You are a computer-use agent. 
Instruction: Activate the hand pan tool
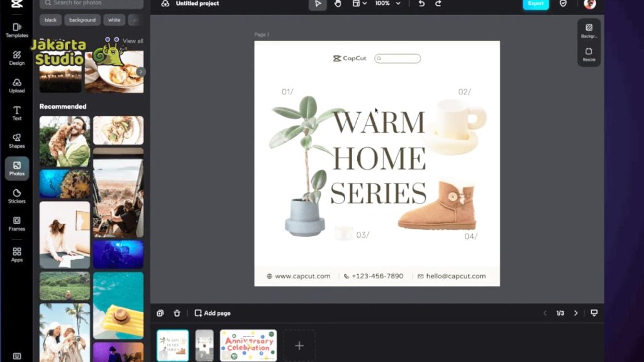[338, 4]
